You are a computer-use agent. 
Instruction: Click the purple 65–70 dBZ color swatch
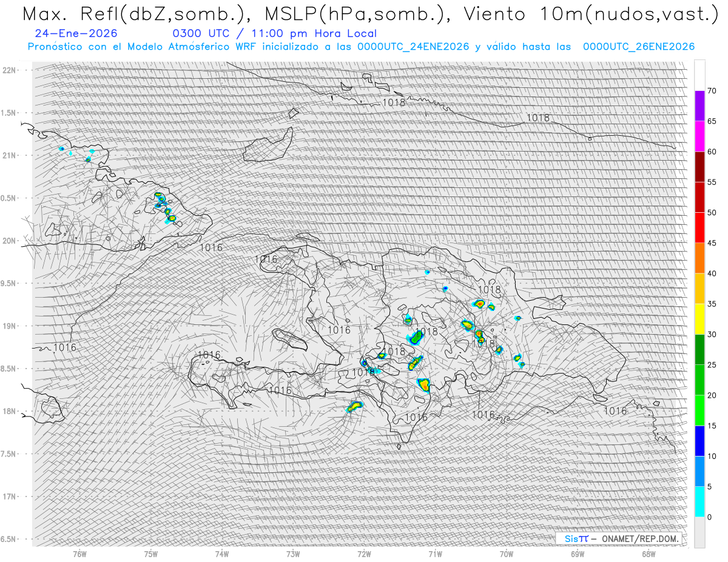coord(699,106)
